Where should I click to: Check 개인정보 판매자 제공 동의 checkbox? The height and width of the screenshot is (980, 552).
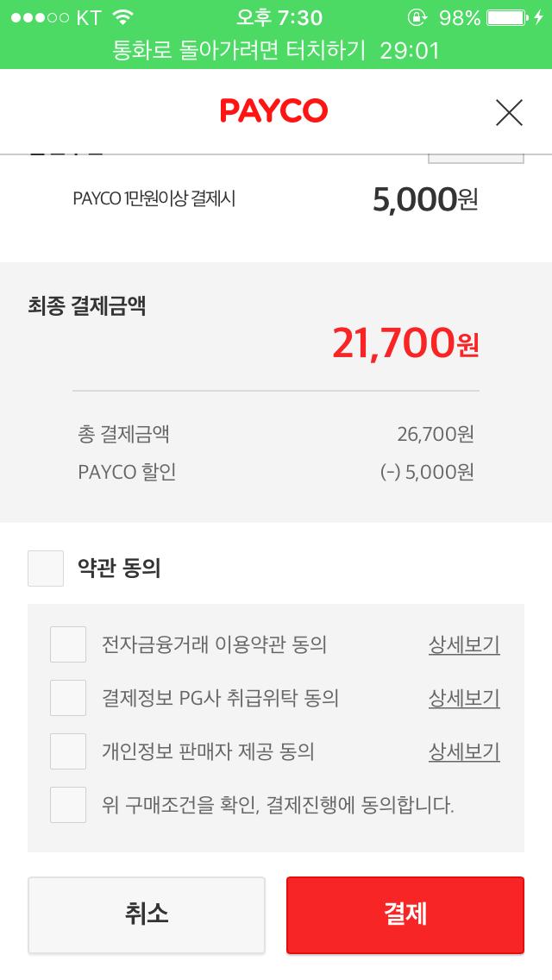click(68, 751)
